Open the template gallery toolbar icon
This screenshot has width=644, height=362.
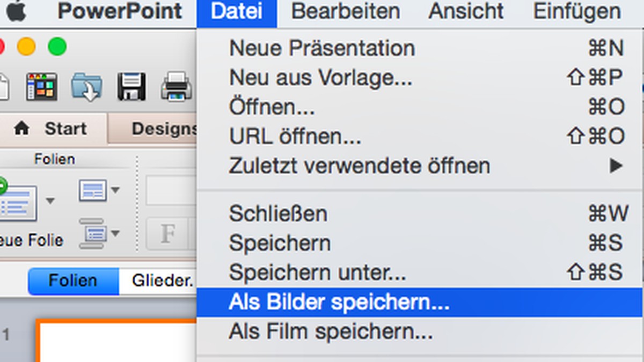(x=42, y=87)
